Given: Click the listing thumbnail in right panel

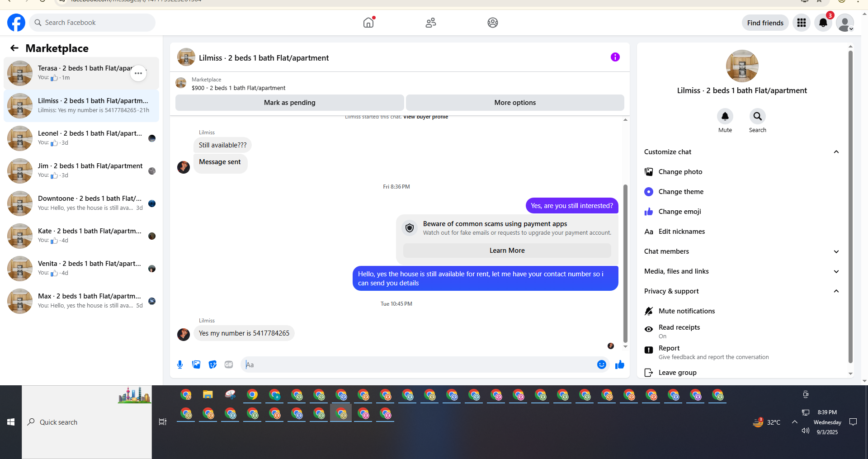Looking at the screenshot, I should 742,66.
